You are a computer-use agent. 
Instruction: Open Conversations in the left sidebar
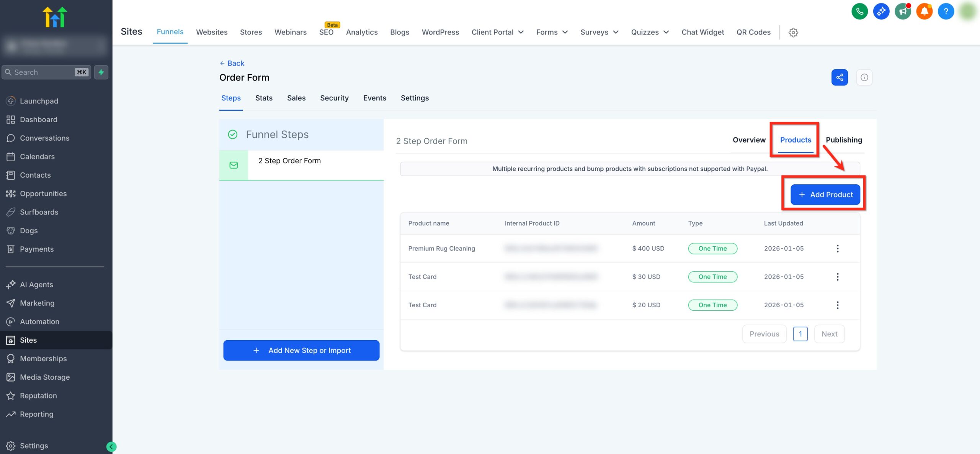(x=44, y=138)
